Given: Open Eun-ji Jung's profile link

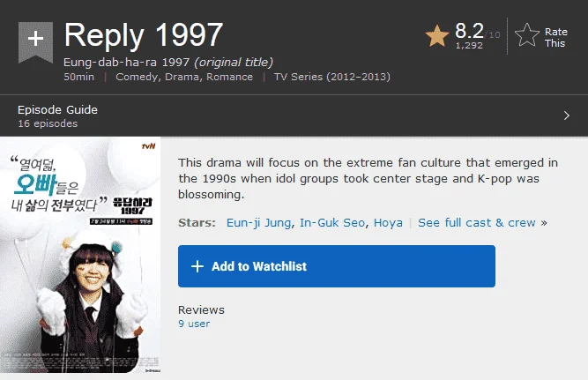Looking at the screenshot, I should click(x=259, y=223).
